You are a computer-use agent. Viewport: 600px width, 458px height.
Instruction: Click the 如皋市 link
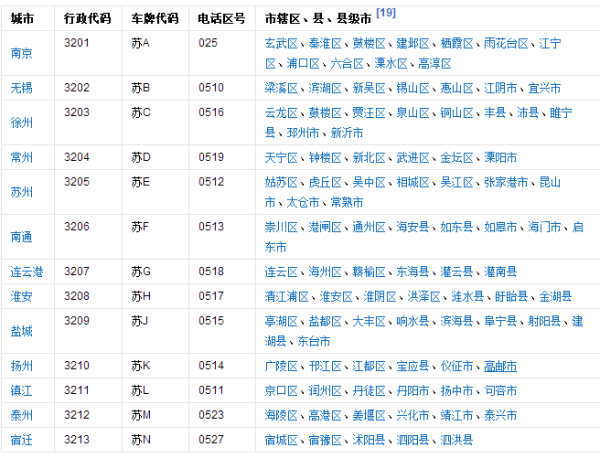click(x=501, y=227)
